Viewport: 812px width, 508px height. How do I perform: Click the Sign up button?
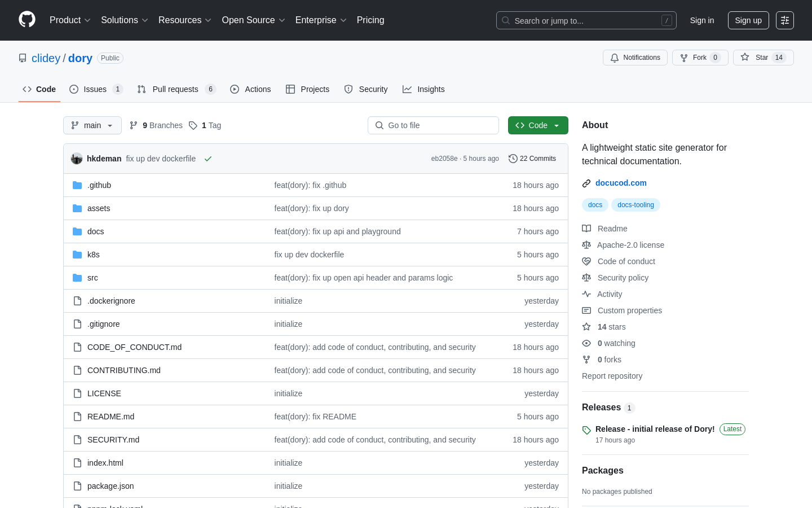pyautogui.click(x=748, y=20)
